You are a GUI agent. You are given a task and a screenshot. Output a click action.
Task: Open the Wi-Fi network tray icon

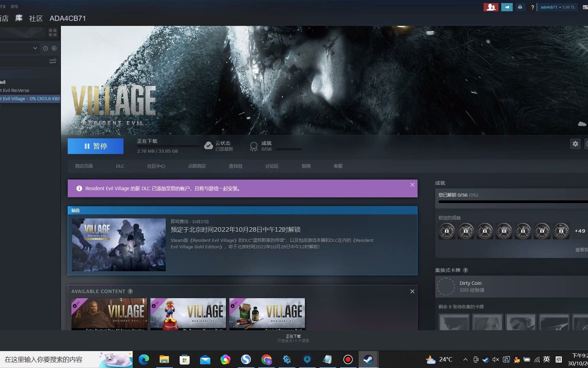[537, 359]
